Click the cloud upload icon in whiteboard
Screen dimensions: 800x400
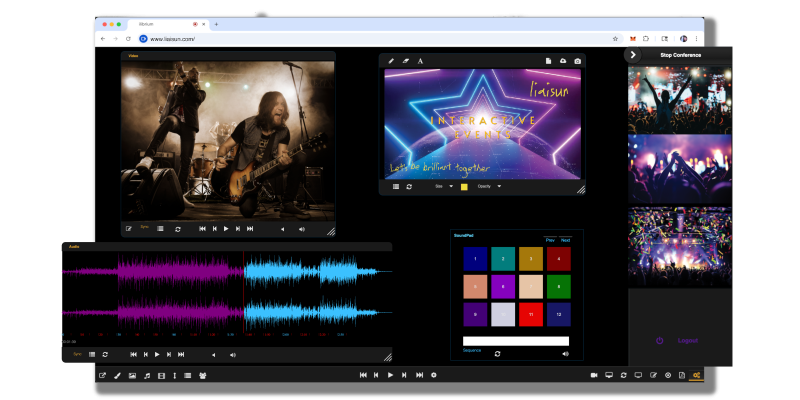click(x=563, y=61)
